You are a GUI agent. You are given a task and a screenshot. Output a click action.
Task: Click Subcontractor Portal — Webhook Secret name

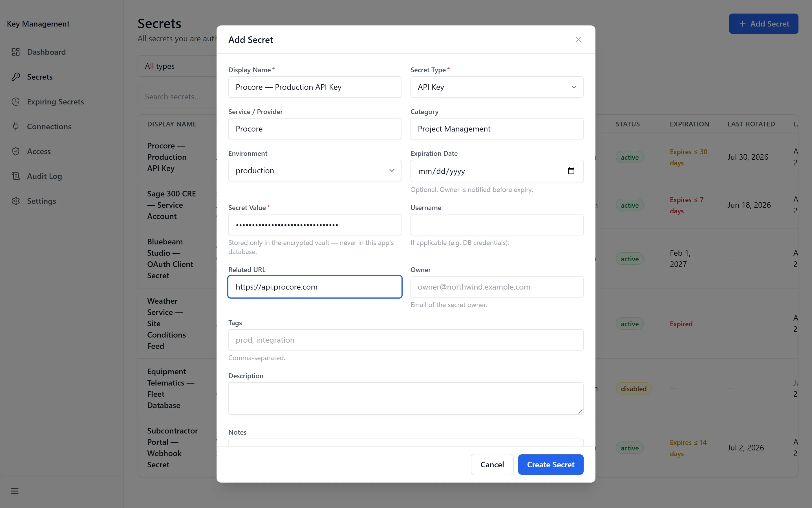click(x=173, y=448)
